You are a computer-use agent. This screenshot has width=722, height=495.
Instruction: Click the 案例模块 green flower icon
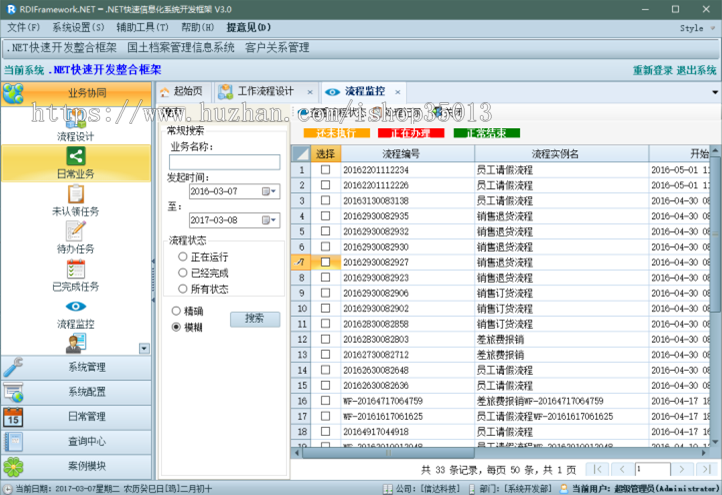point(13,466)
